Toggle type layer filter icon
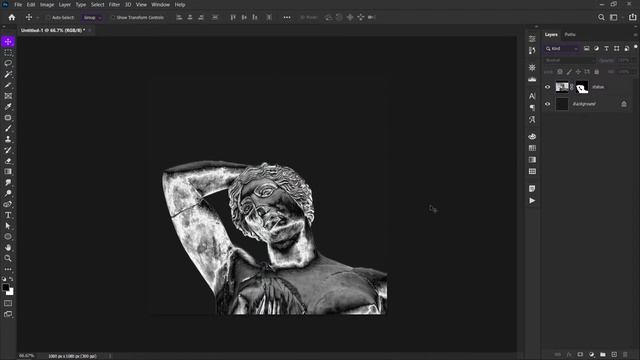Viewport: 640px width, 360px height. pos(607,49)
